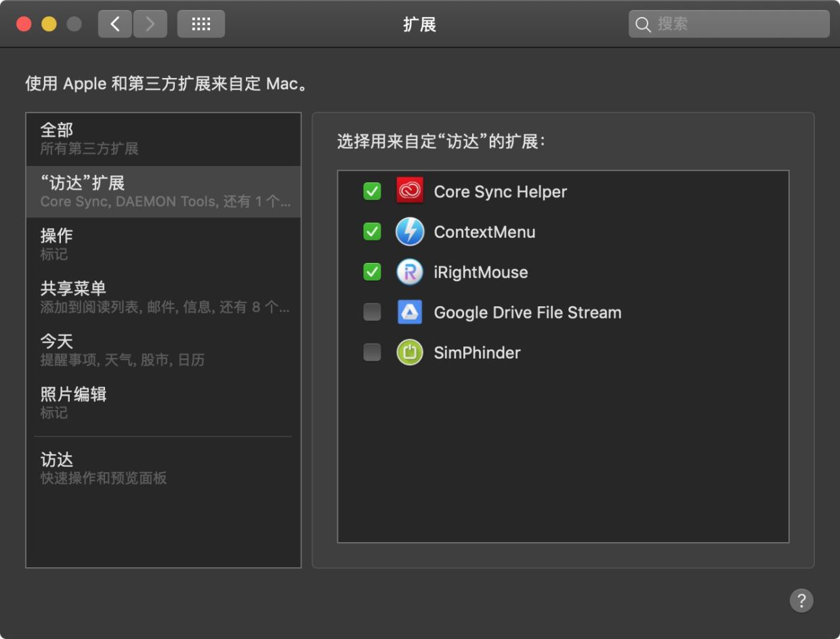Select the 全部 category in the sidebar

point(163,139)
